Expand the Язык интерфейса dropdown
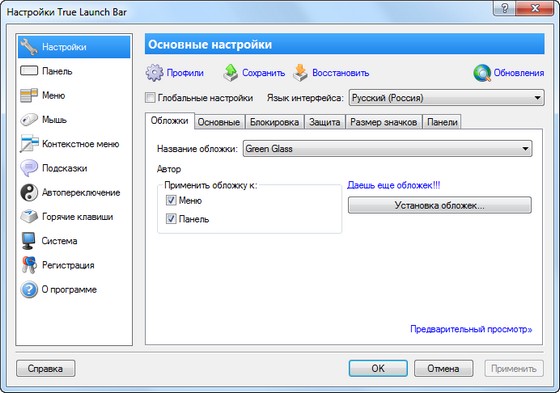The width and height of the screenshot is (560, 393). [446, 98]
